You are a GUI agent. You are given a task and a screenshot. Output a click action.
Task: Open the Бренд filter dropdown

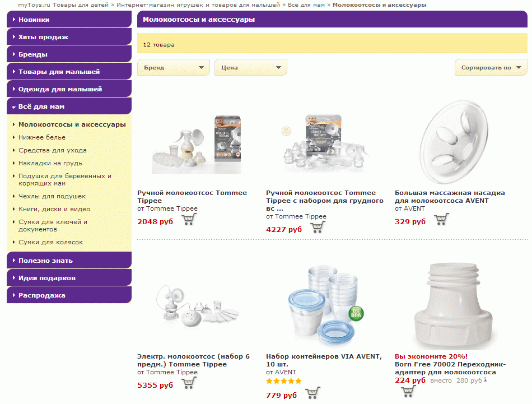tap(174, 67)
